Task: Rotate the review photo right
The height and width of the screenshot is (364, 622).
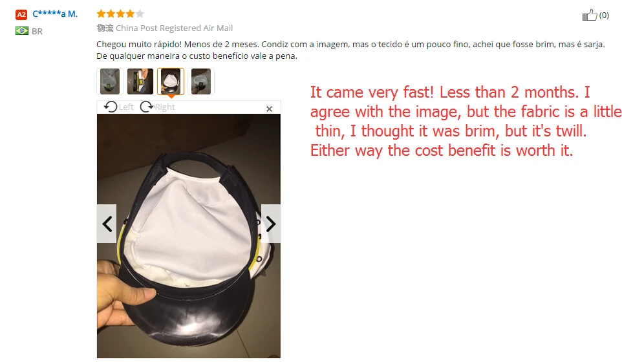Action: point(158,107)
